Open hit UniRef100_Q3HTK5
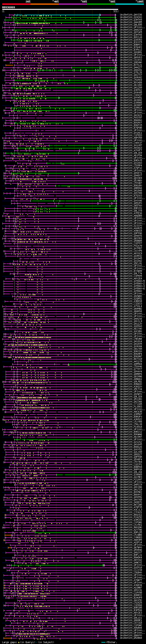Screen dimensions: 146x644 [131, 20]
